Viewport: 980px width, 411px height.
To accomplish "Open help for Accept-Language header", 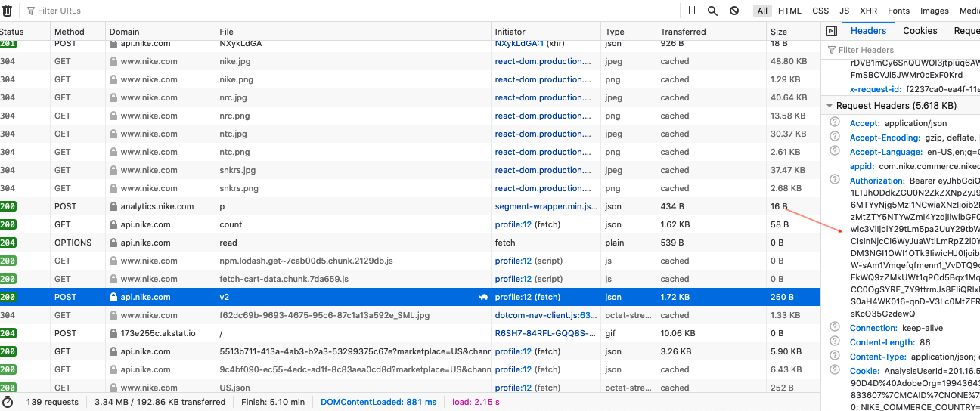I will pos(835,151).
